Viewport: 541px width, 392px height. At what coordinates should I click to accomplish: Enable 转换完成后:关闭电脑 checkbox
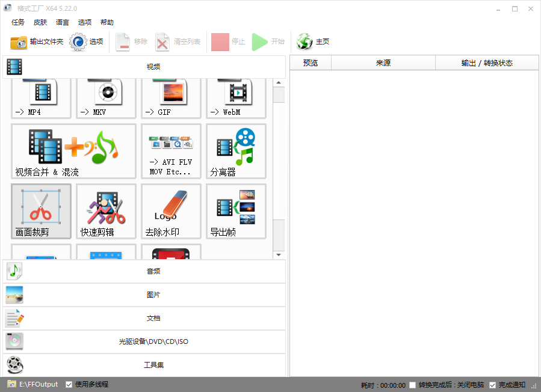coord(412,385)
